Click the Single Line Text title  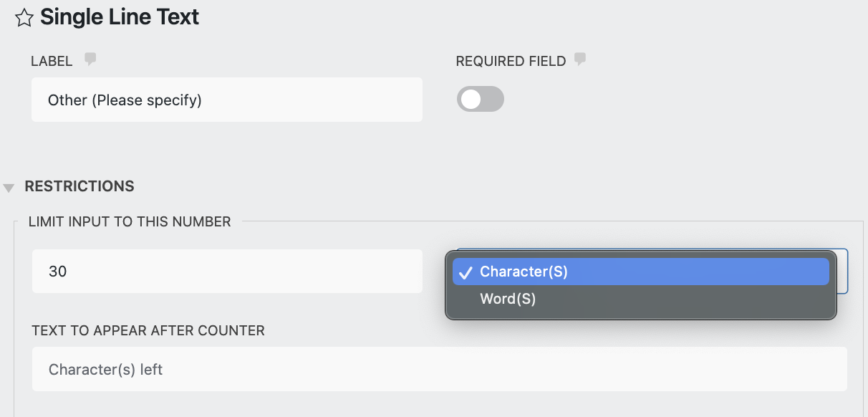coord(120,17)
